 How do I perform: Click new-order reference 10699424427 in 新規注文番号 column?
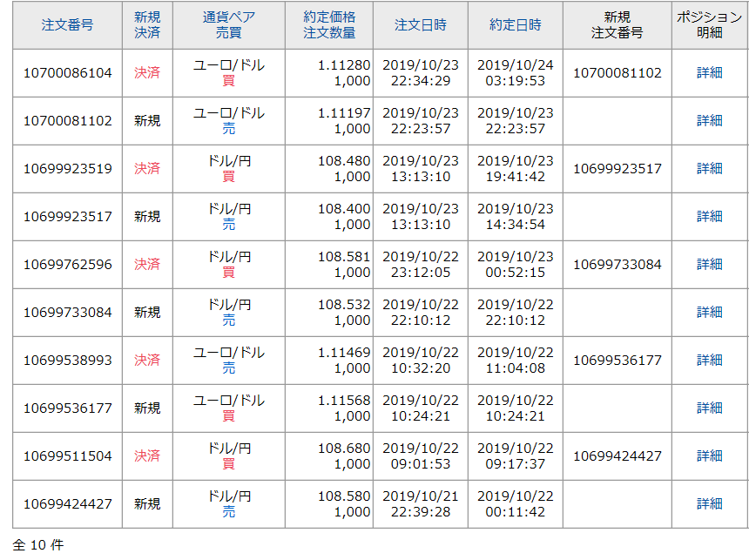point(617,455)
